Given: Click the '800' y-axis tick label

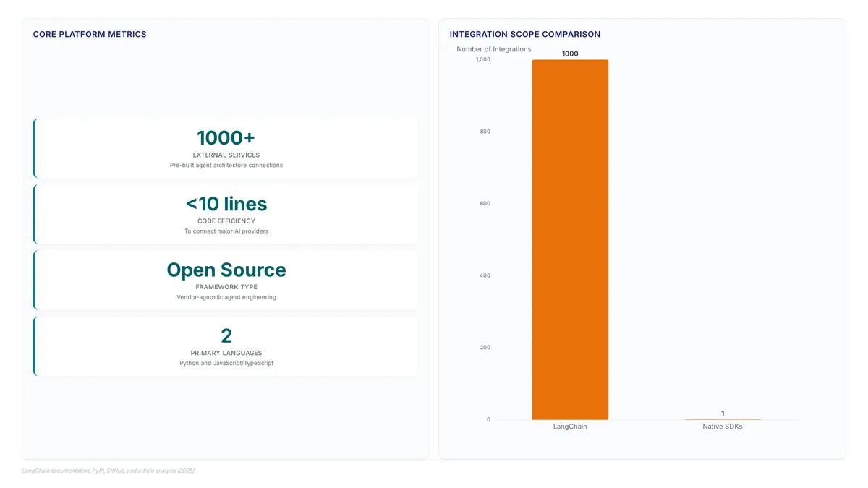Looking at the screenshot, I should 485,132.
